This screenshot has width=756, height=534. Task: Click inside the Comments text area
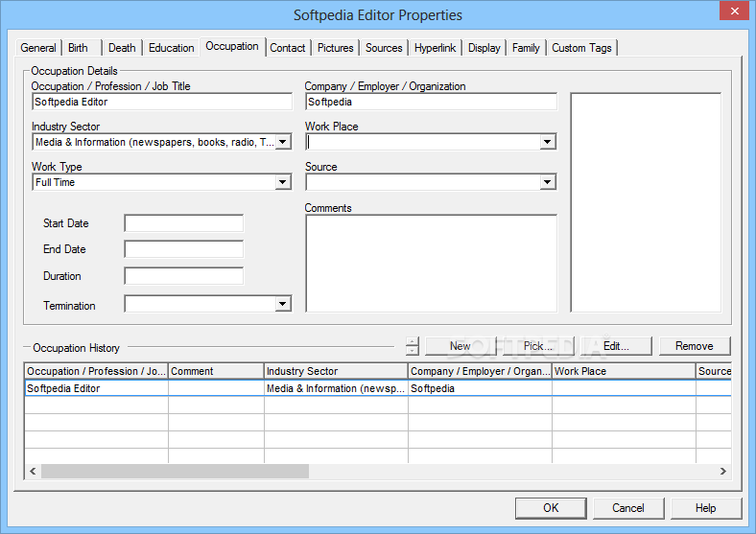click(431, 263)
